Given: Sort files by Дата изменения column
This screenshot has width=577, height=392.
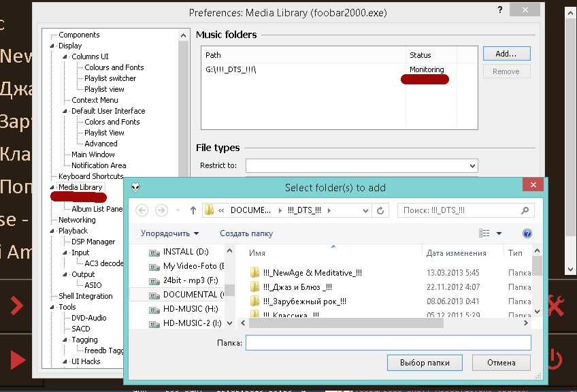Looking at the screenshot, I should [x=463, y=253].
